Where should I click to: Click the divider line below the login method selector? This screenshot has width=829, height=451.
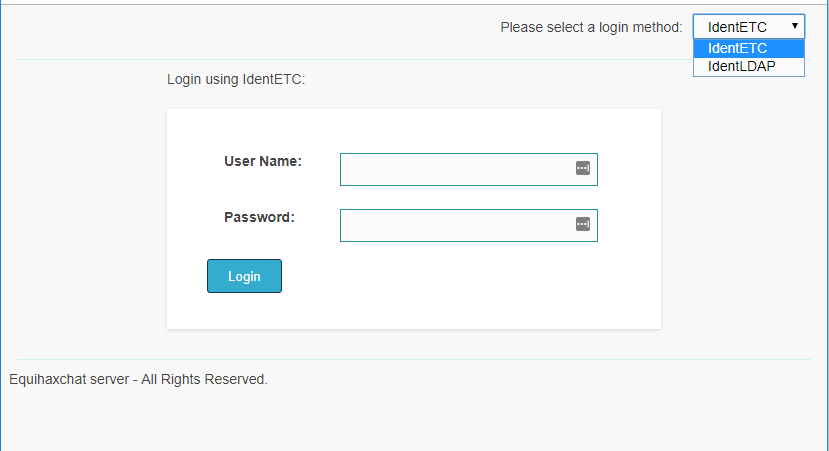(x=350, y=59)
